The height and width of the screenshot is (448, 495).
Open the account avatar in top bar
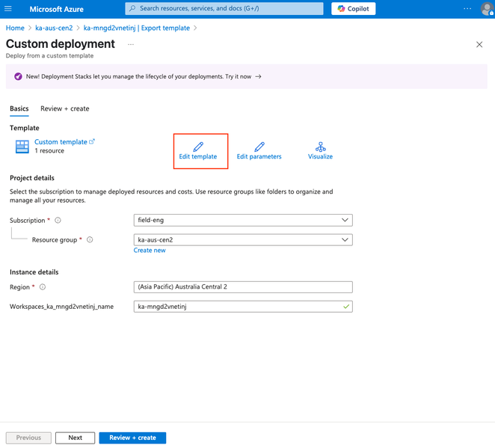487,9
